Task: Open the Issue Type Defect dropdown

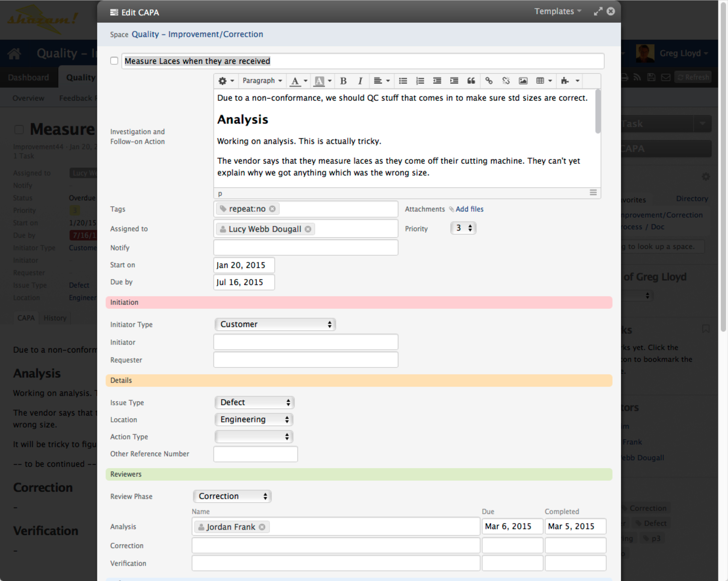Action: point(254,403)
